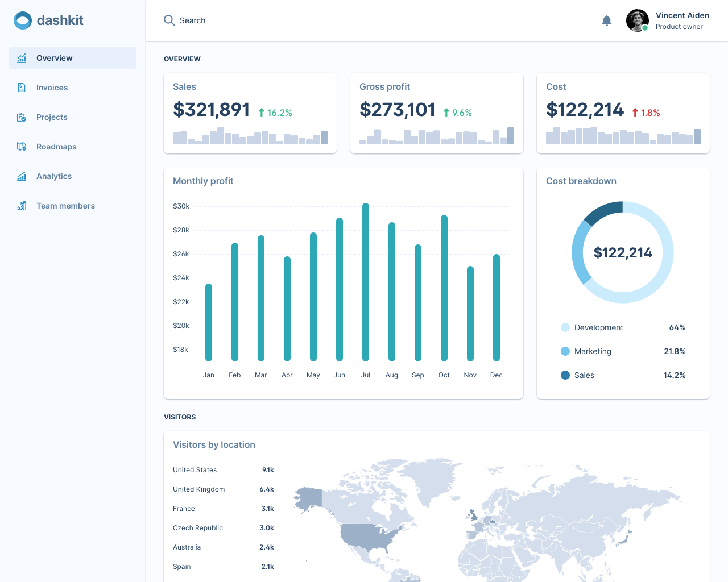
Task: Click the Team members icon
Action: point(22,206)
